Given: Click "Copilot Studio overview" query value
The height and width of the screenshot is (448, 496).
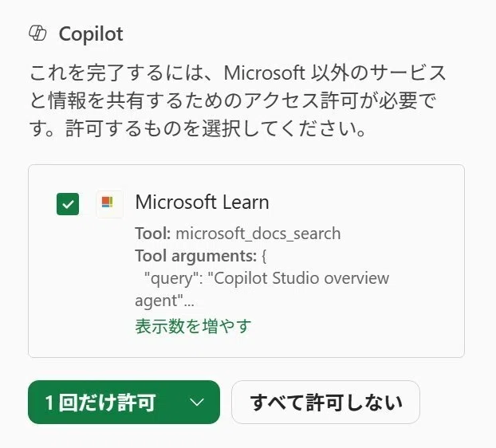Looking at the screenshot, I should point(298,278).
